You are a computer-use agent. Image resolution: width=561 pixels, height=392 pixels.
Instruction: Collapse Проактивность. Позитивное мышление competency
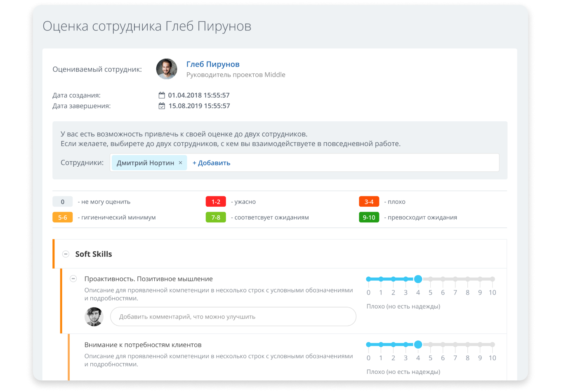coord(73,279)
